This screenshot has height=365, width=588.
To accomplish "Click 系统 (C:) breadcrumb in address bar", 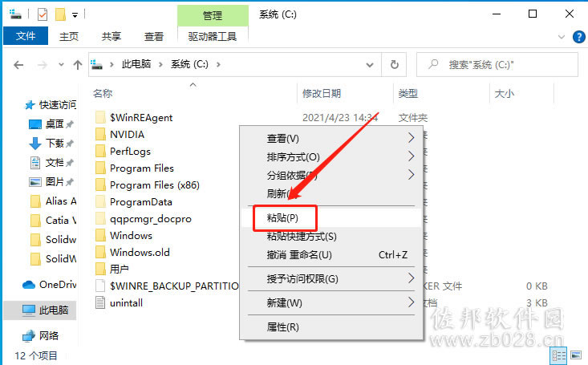I will pos(189,64).
